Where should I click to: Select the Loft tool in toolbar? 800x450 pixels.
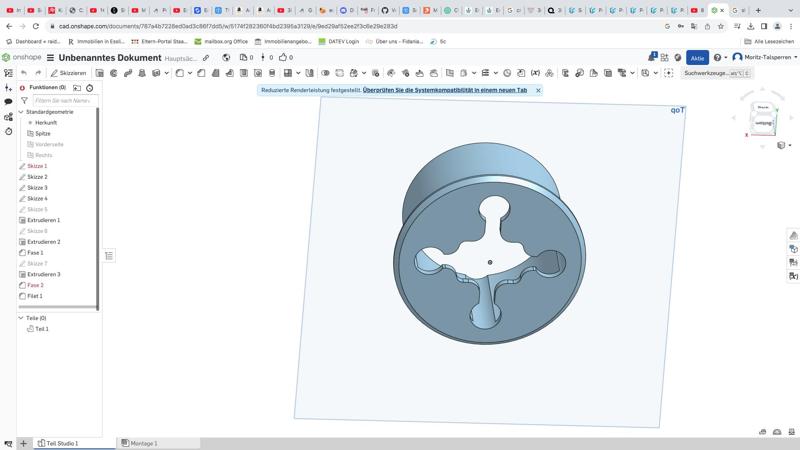tap(142, 73)
